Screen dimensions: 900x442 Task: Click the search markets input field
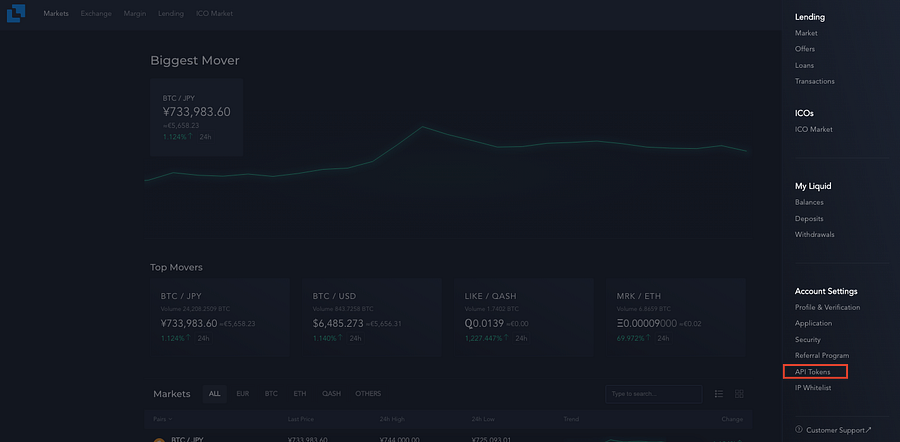tap(654, 394)
